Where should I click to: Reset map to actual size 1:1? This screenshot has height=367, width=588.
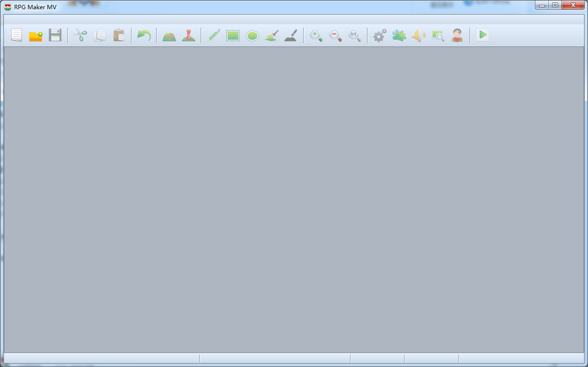355,35
